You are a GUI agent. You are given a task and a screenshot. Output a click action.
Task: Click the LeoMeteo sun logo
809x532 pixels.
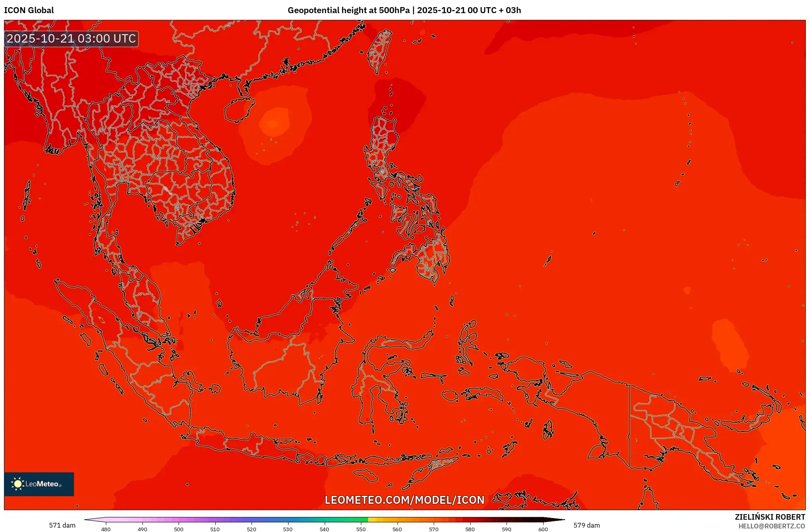[18, 484]
